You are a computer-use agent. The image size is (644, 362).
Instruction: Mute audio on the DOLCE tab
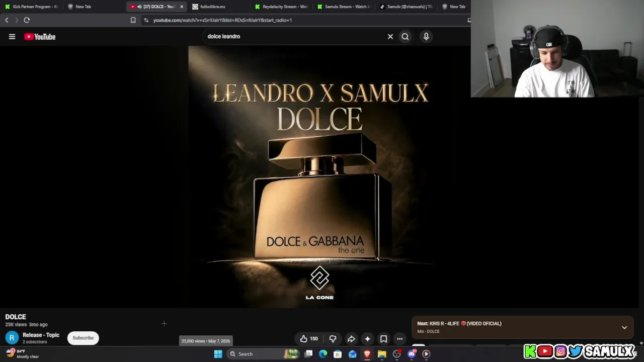point(139,7)
